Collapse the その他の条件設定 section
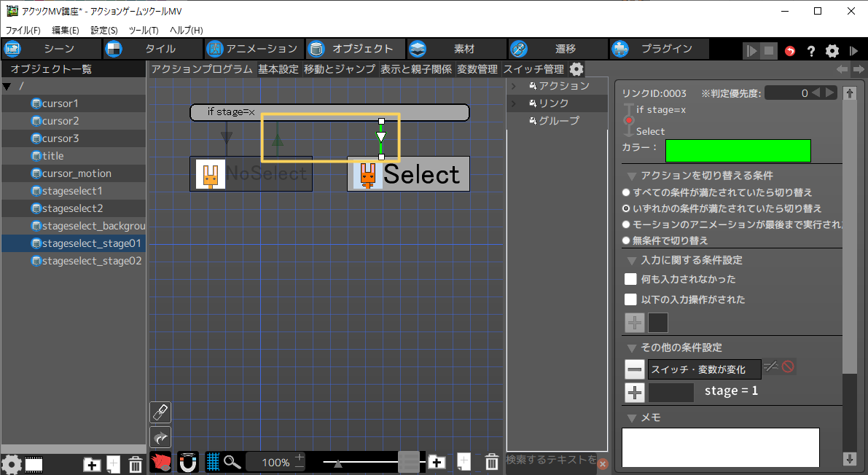This screenshot has width=868, height=475. [x=631, y=348]
